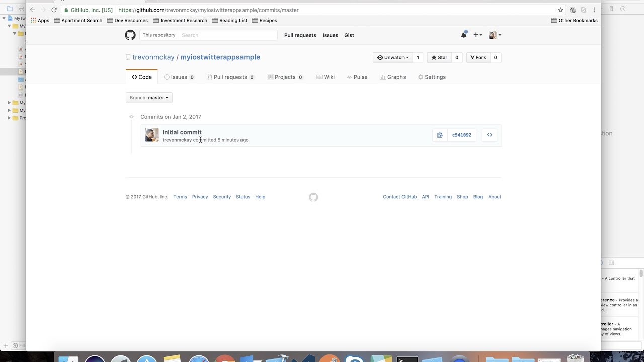Open footer Blog link

pyautogui.click(x=478, y=197)
